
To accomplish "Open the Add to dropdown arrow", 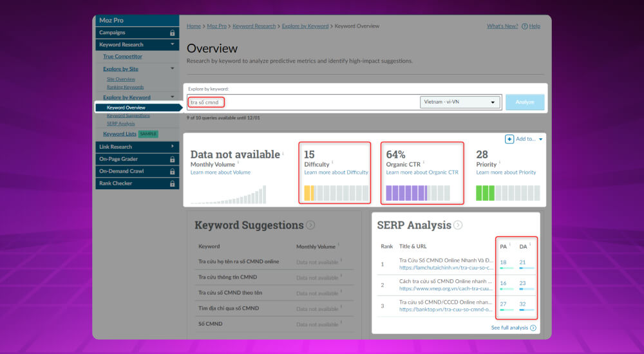I will (x=540, y=139).
